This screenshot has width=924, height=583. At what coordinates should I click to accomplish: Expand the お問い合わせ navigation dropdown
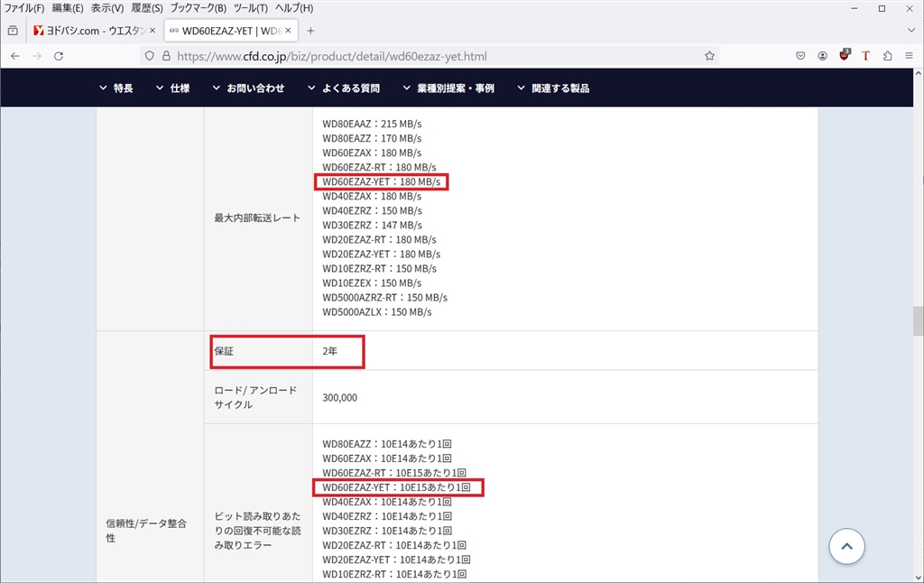point(248,88)
